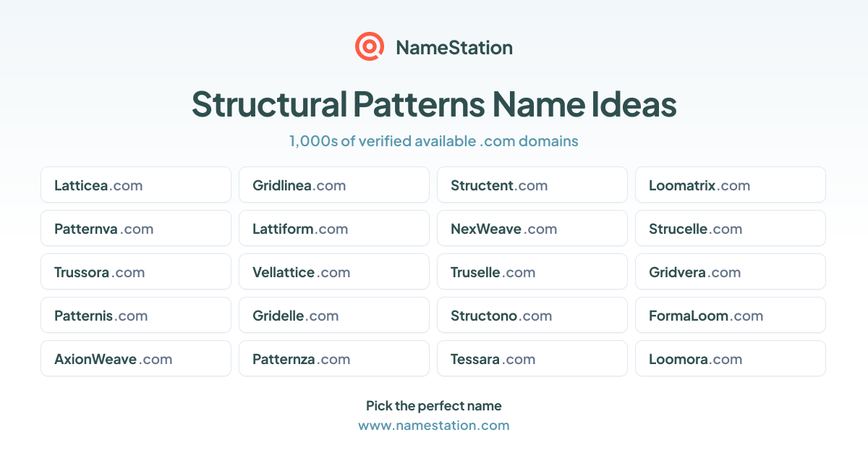Viewport: 868px width, 456px height.
Task: Pick the Lattiform.com name idea
Action: 334,228
